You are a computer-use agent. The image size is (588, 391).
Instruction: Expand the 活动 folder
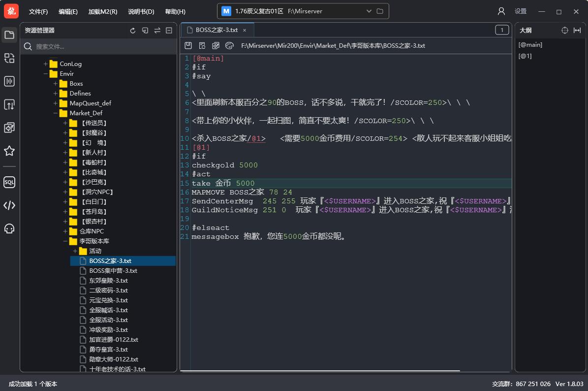75,251
